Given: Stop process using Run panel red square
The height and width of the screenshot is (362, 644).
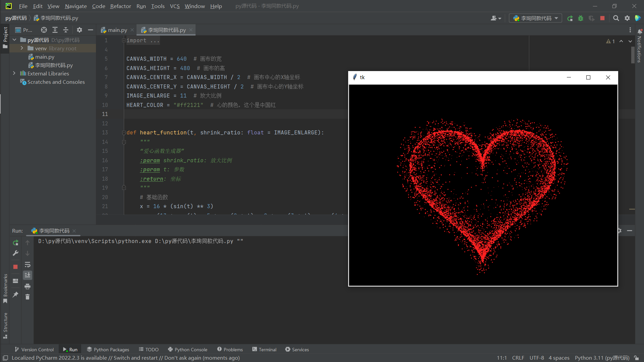Looking at the screenshot, I should point(15,267).
